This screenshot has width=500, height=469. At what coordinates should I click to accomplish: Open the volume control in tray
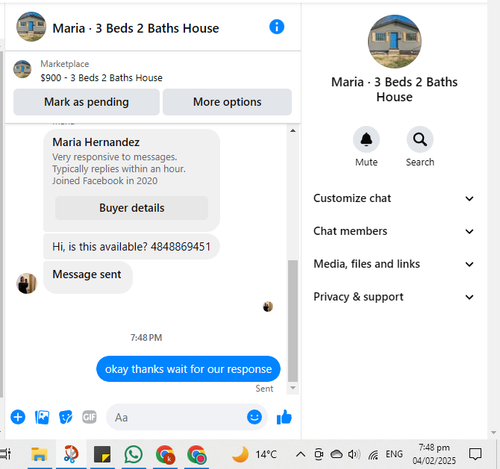click(x=354, y=454)
